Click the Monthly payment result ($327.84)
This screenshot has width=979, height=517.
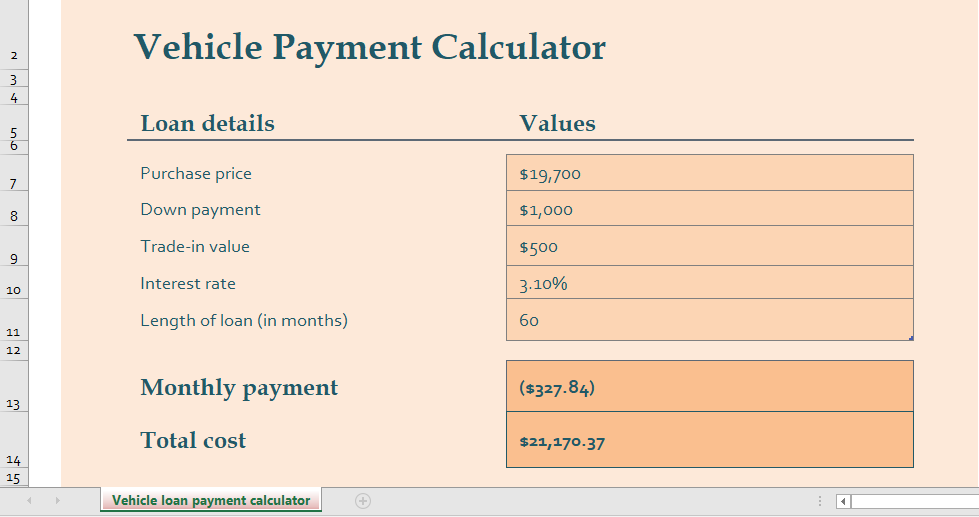click(709, 387)
